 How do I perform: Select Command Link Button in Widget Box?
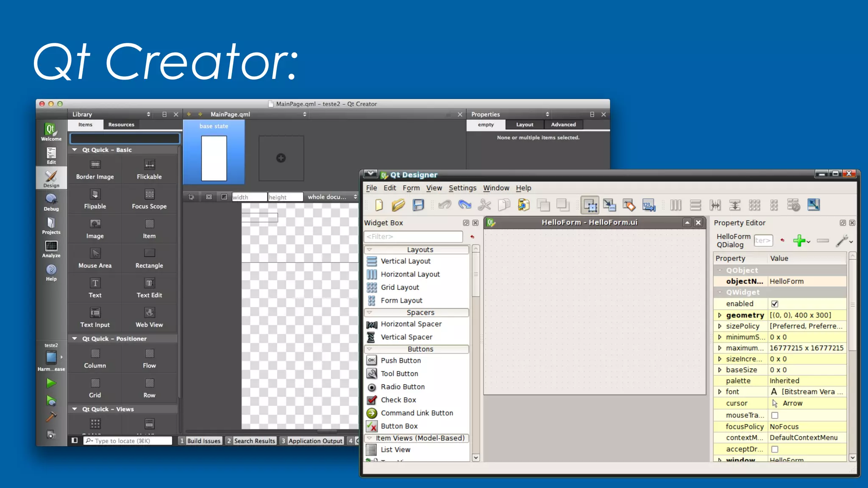pos(417,413)
